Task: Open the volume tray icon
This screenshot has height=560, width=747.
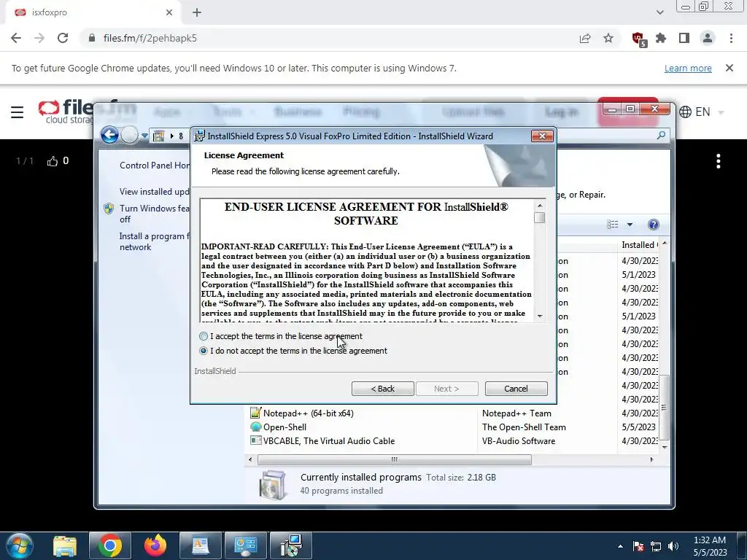Action: 673,546
